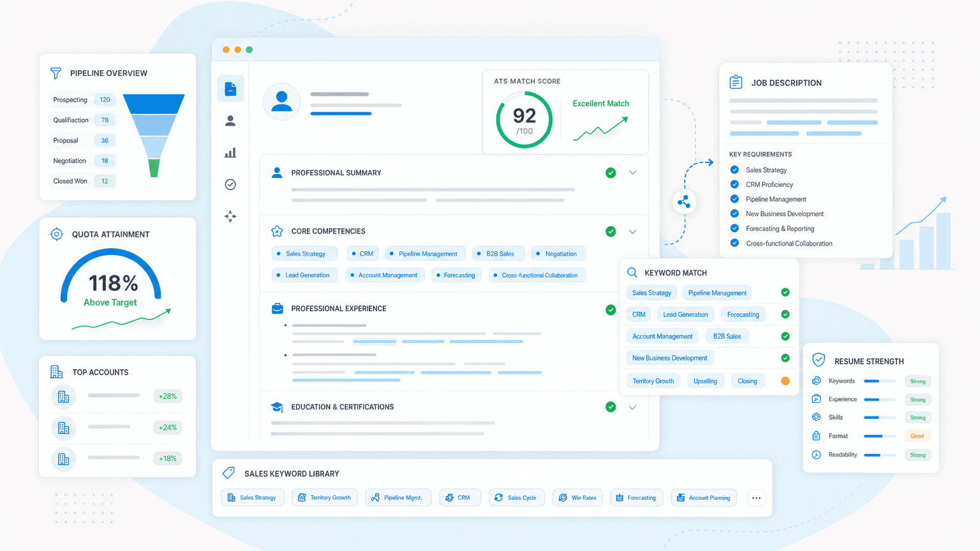Viewport: 980px width, 551px height.
Task: Toggle Professional Summary green checkmark
Action: 611,173
